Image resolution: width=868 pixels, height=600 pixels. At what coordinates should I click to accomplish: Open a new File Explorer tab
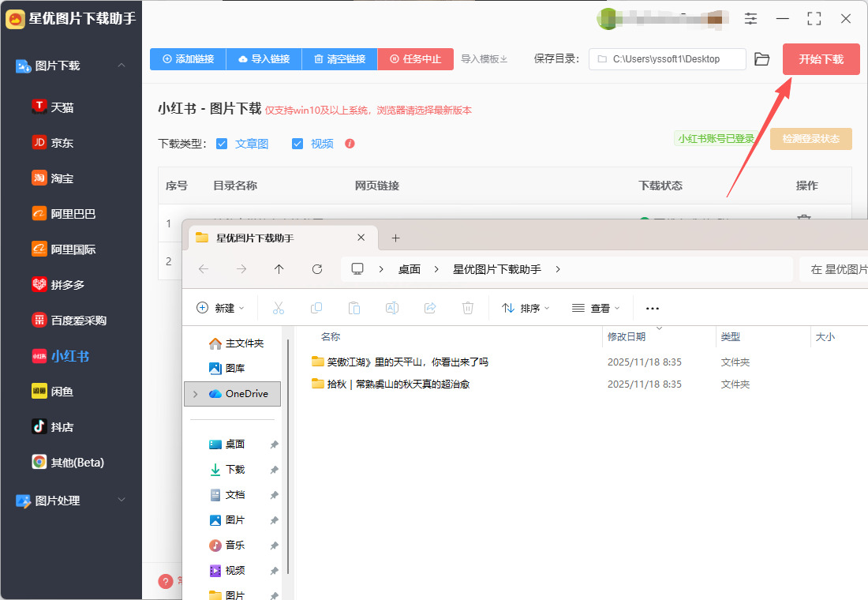[x=396, y=238]
